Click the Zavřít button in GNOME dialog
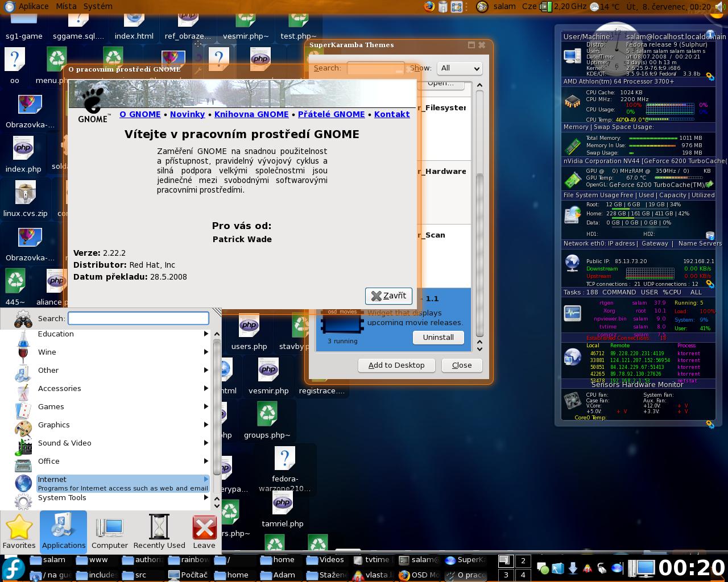 [388, 296]
